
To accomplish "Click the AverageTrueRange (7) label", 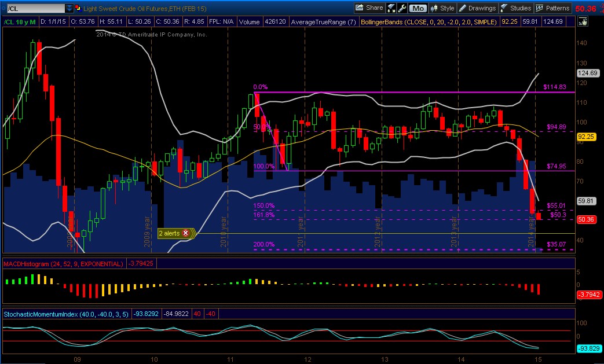I will 323,22.
